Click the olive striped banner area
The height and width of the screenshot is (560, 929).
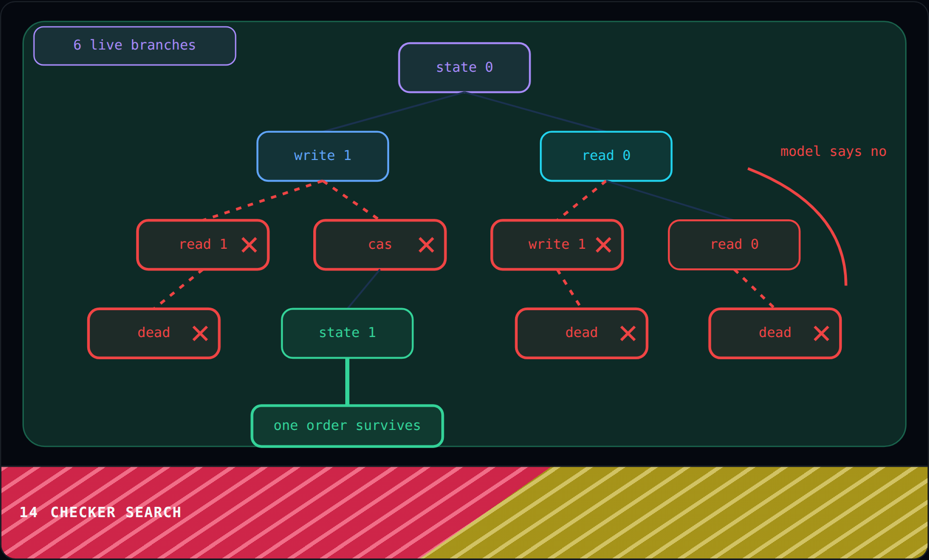point(723,511)
